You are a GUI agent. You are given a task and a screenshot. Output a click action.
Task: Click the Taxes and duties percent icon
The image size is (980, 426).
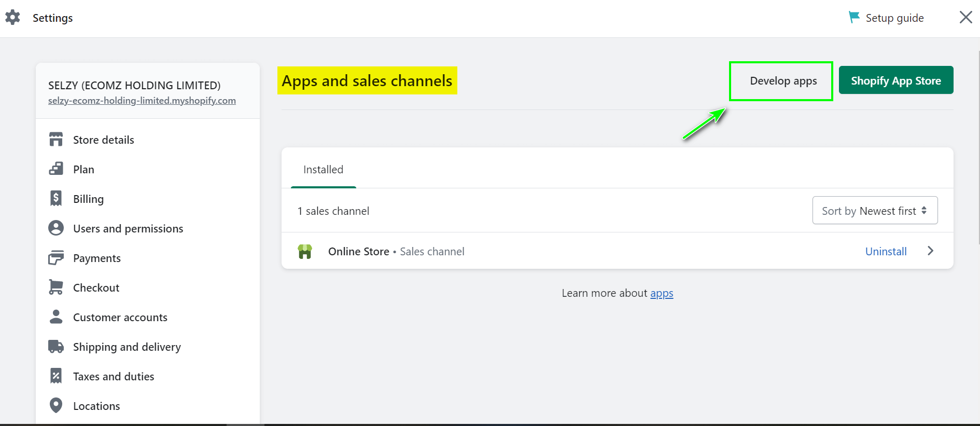tap(56, 376)
